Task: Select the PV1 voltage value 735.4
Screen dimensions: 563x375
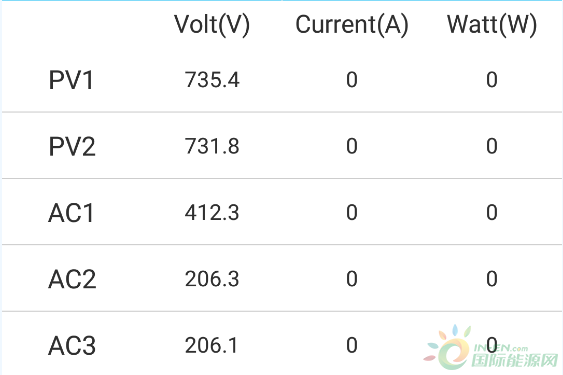Action: [x=212, y=79]
